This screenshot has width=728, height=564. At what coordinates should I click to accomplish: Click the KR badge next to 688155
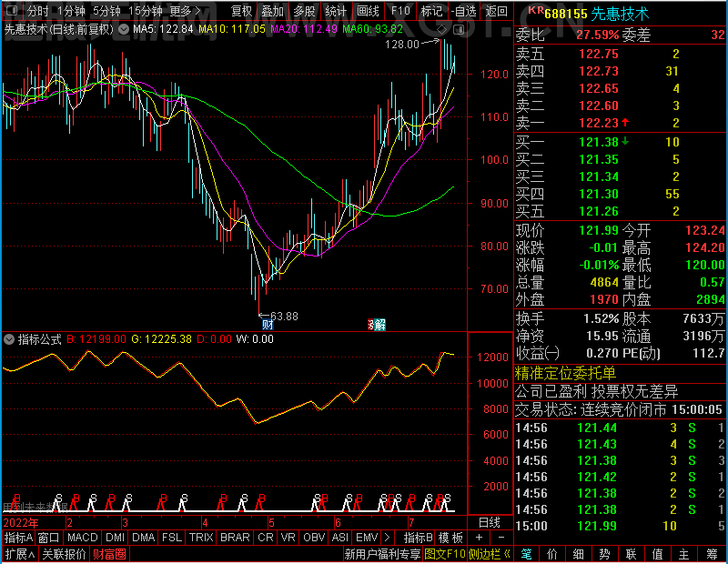536,9
